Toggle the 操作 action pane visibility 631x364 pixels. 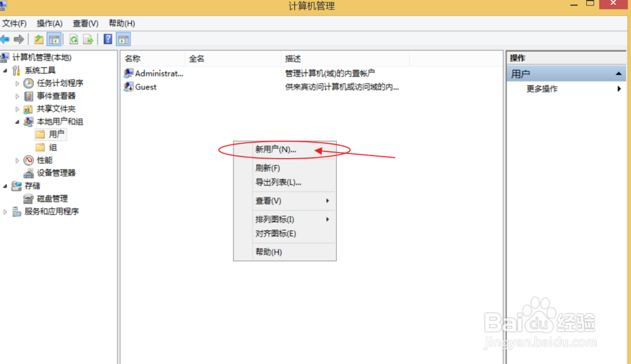[x=124, y=38]
